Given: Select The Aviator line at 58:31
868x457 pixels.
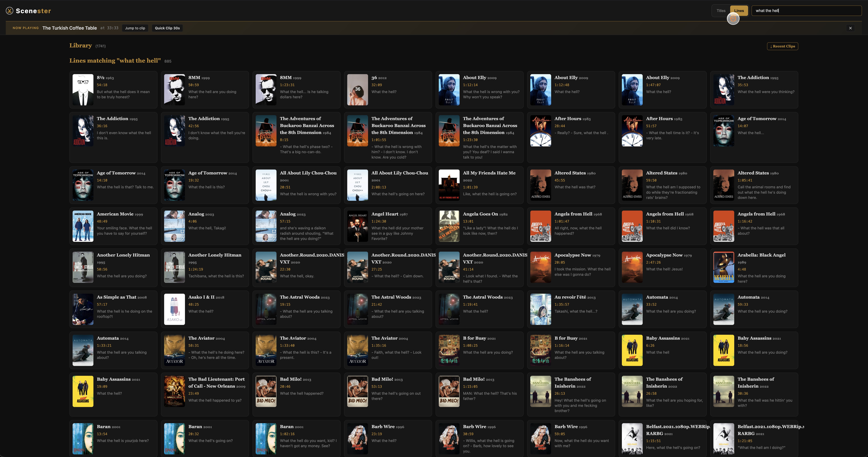Looking at the screenshot, I should (x=205, y=350).
